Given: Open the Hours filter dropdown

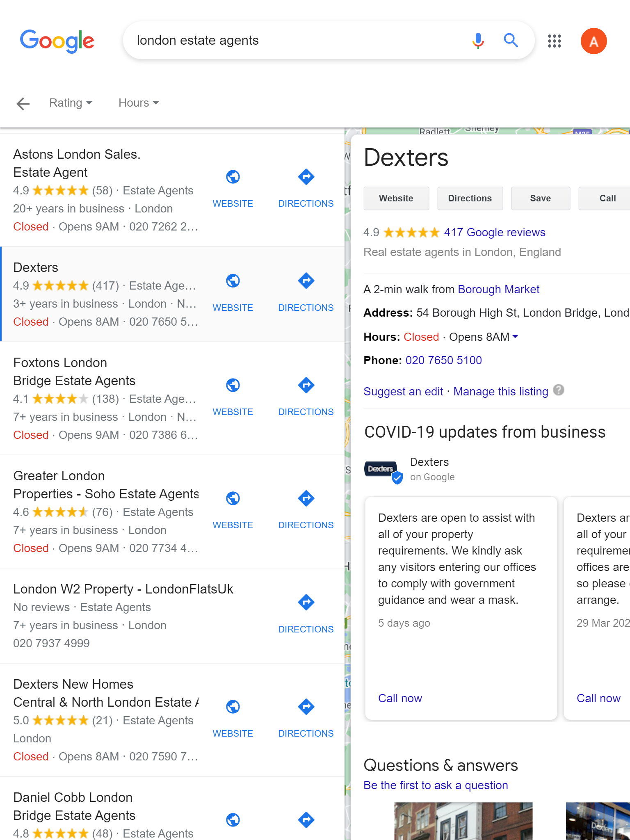Looking at the screenshot, I should 139,103.
